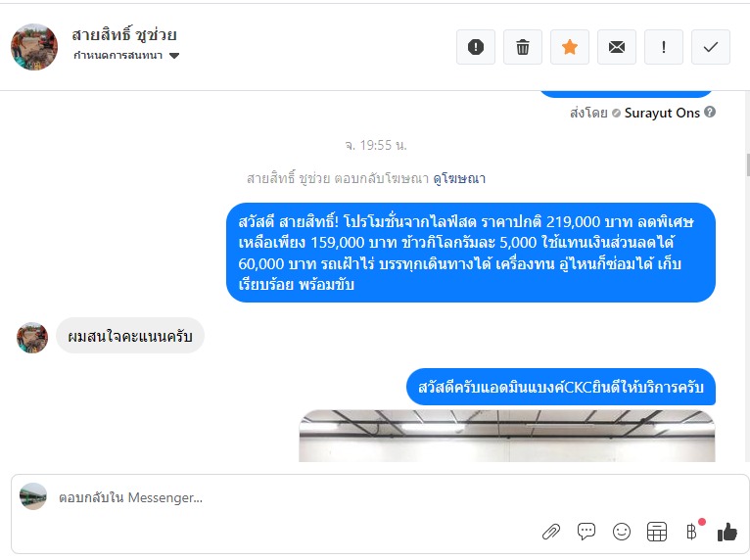
Task: Click the conversation scrollbar thumb
Action: click(748, 165)
